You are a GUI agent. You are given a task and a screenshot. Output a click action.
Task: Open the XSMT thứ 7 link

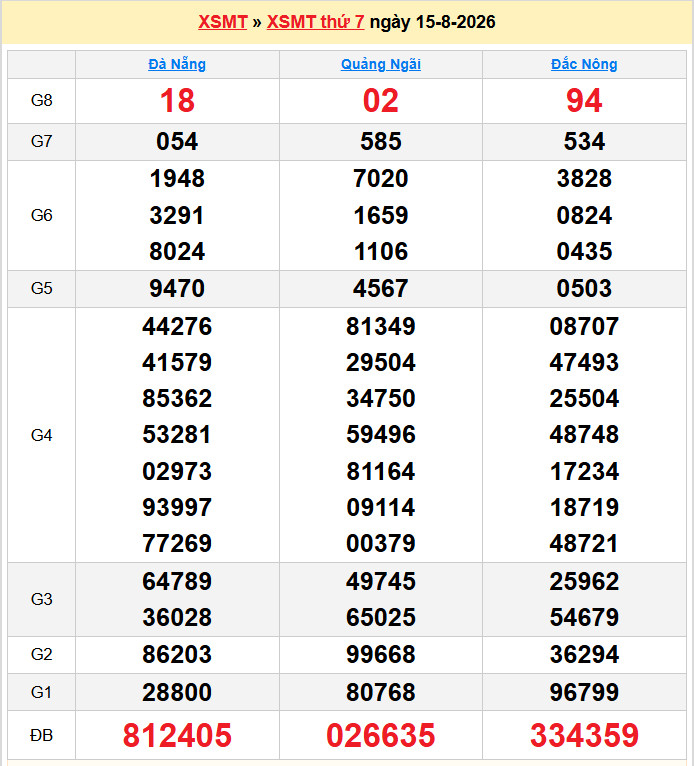[x=315, y=22]
